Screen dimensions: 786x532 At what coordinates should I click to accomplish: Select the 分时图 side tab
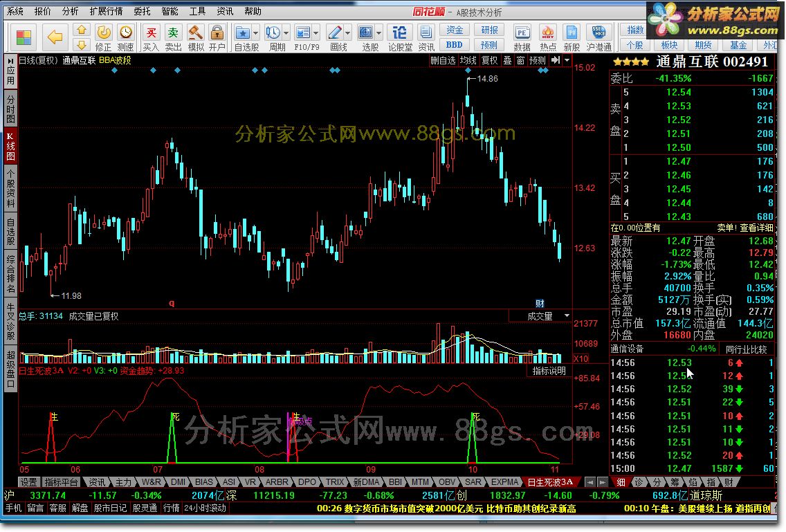10,109
